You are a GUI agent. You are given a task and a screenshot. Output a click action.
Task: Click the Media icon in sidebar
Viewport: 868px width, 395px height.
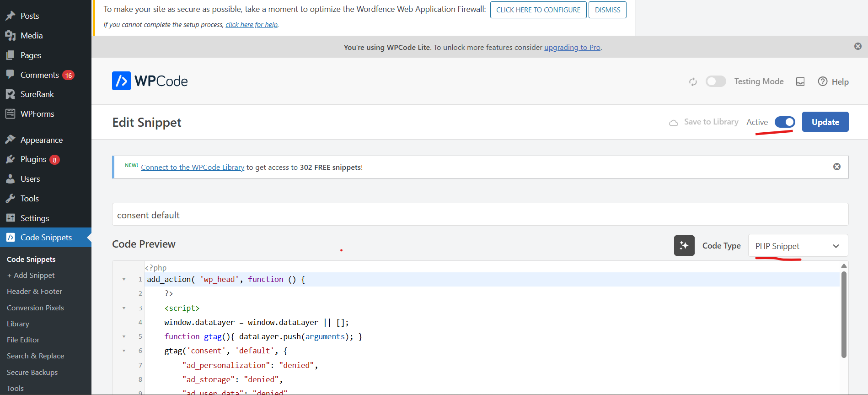click(11, 35)
